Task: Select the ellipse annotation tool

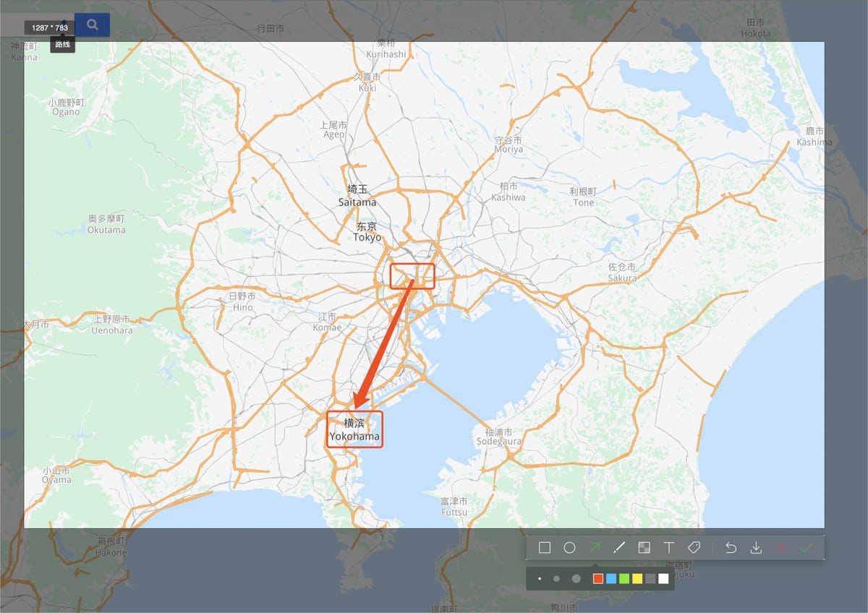Action: pyautogui.click(x=569, y=548)
